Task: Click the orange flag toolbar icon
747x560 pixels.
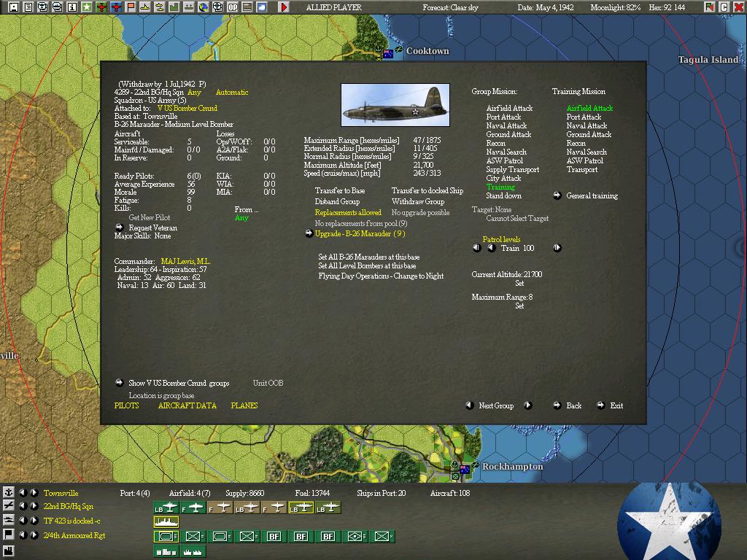Action: pyautogui.click(x=130, y=7)
